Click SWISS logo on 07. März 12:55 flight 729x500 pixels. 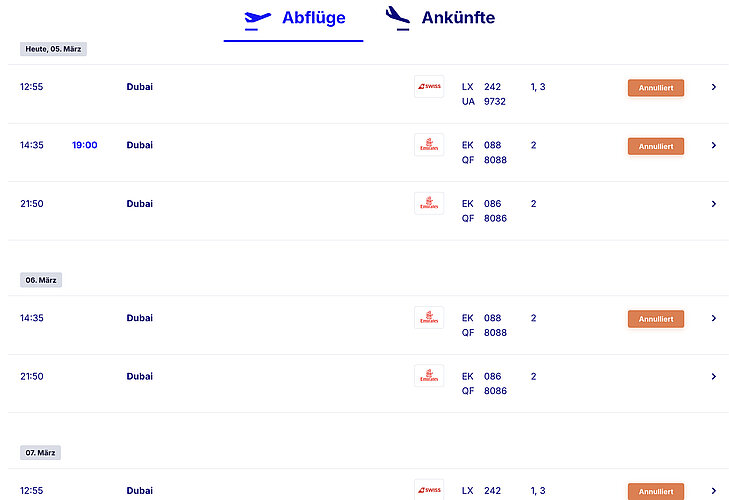coord(429,490)
